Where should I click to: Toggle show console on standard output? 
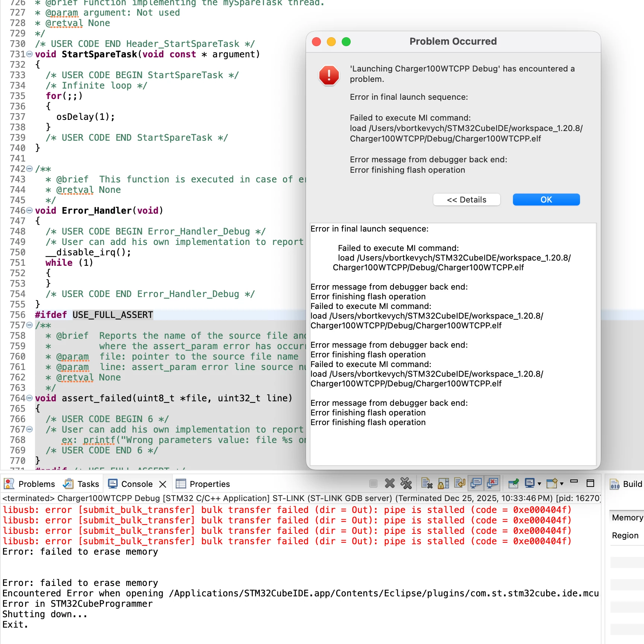[476, 484]
